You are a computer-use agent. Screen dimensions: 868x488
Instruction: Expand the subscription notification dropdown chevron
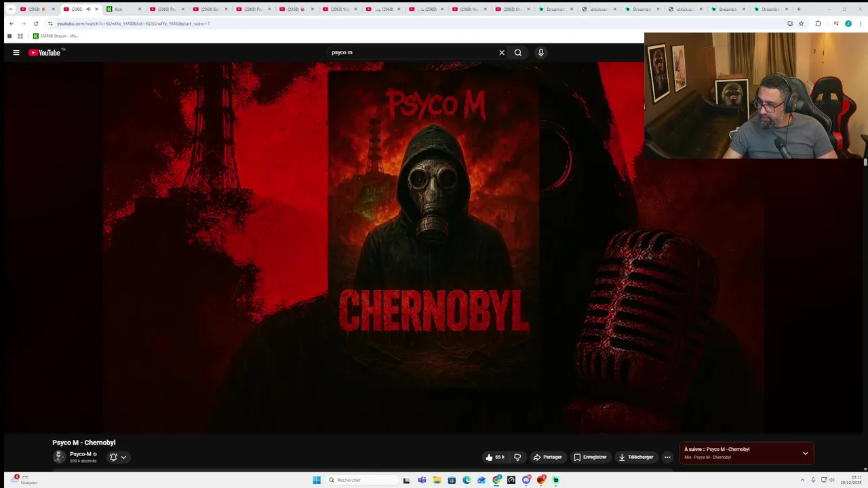pos(123,457)
